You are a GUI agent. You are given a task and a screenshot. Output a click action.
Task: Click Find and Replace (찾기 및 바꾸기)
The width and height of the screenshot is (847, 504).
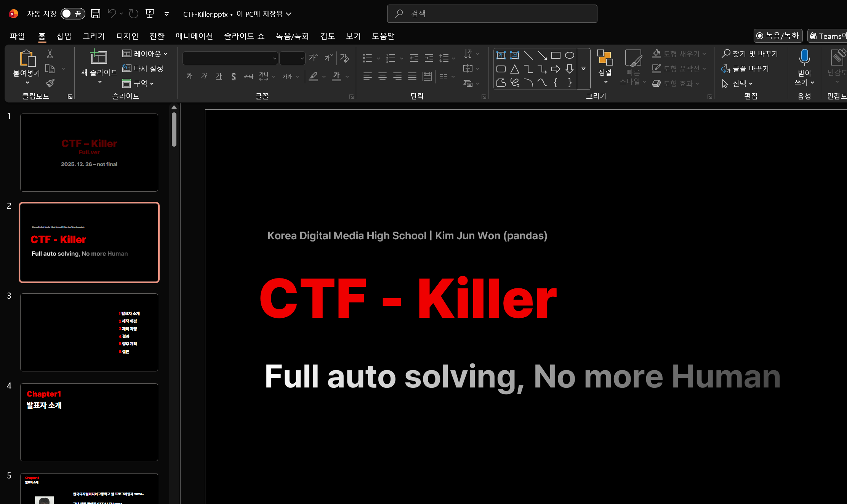point(750,54)
